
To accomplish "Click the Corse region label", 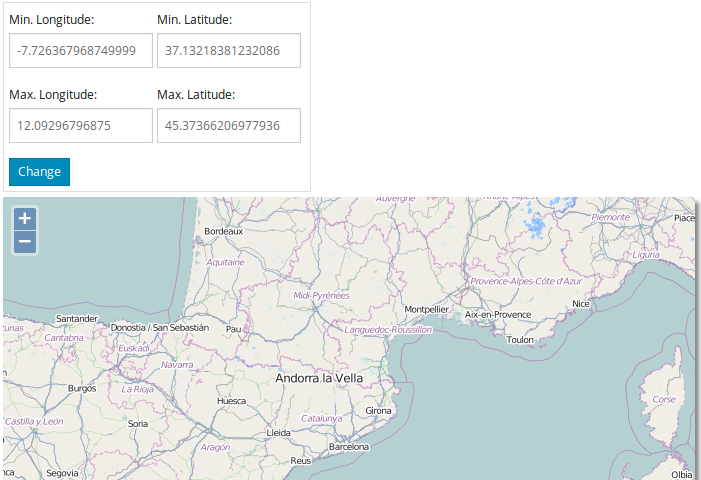I will click(x=664, y=400).
